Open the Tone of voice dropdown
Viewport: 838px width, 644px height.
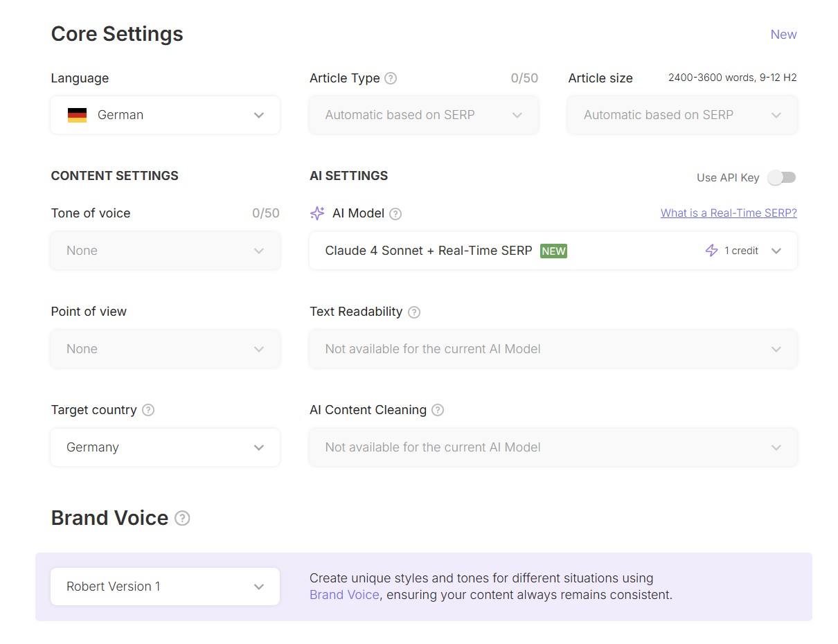(165, 251)
